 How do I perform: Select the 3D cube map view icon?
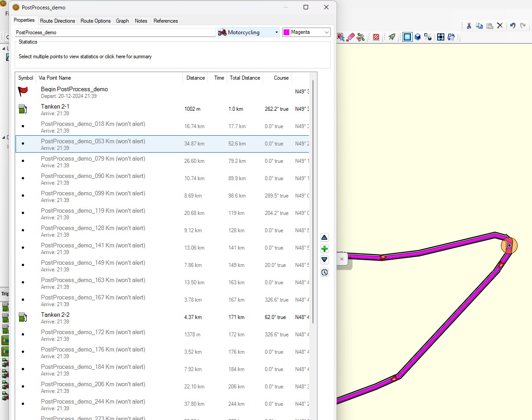pos(418,37)
